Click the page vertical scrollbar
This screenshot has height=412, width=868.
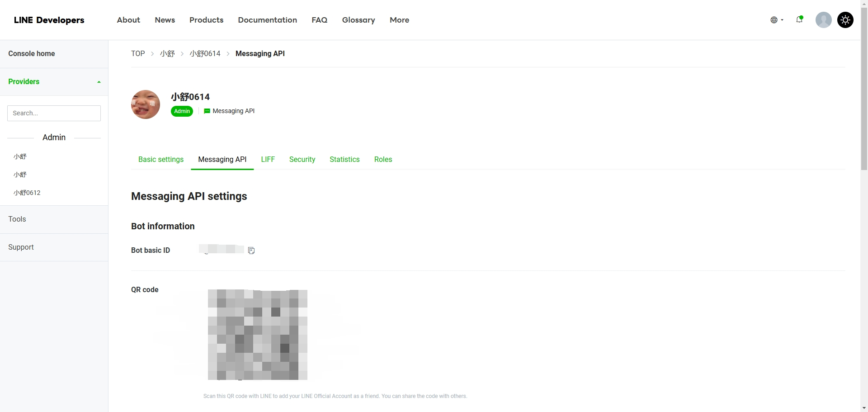tap(864, 88)
